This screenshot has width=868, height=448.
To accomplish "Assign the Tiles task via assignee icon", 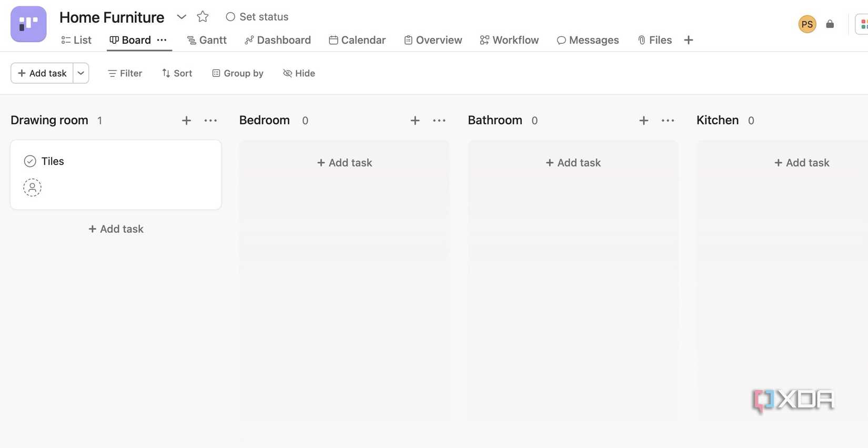I will click(x=32, y=187).
